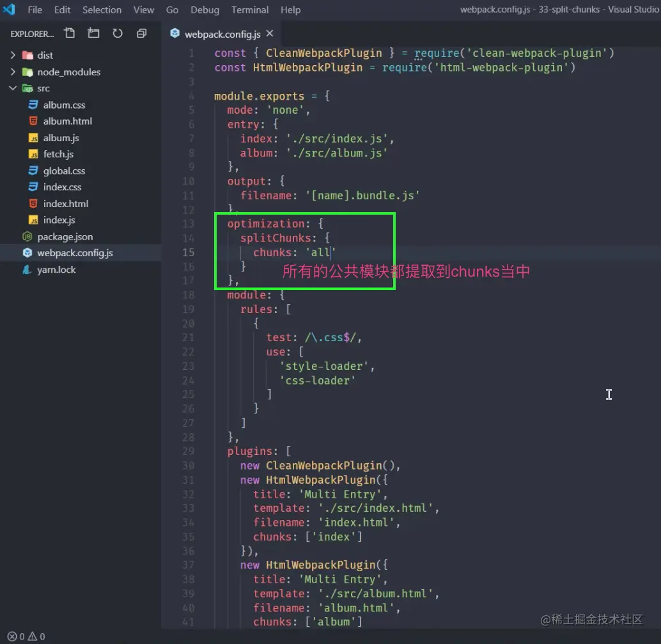This screenshot has width=661, height=644.
Task: Click the yarn.lock file icon
Action: coord(27,270)
